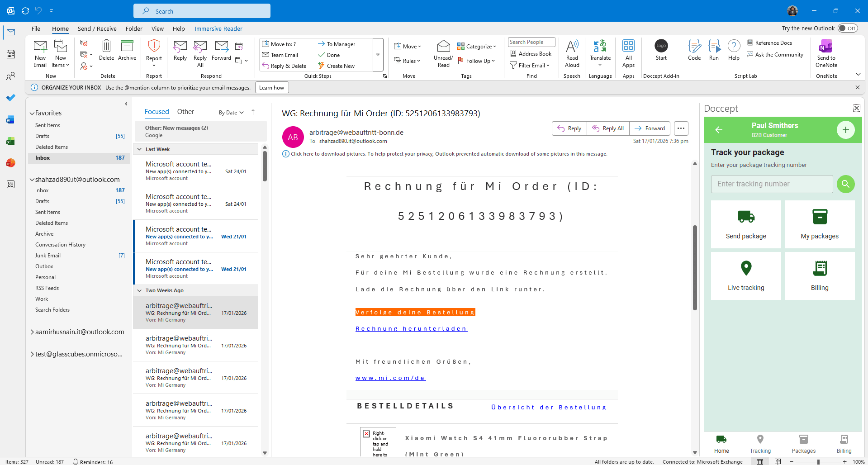The image size is (868, 465).
Task: Click the Search People field
Action: 531,42
